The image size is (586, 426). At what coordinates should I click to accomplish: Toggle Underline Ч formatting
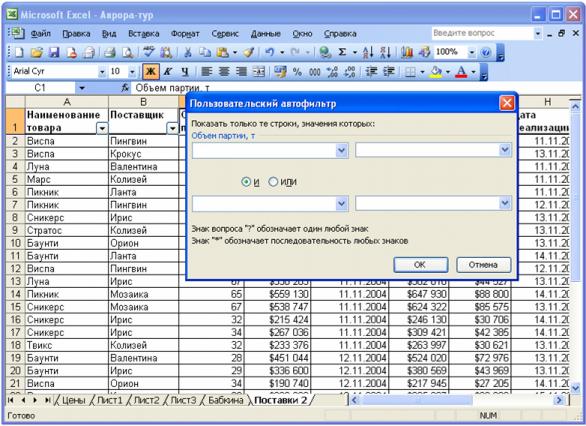(185, 71)
